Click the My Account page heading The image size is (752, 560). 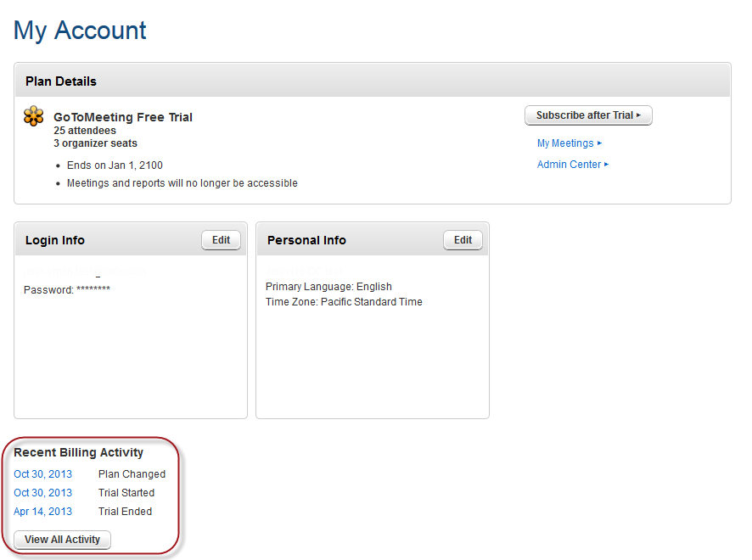[x=80, y=31]
